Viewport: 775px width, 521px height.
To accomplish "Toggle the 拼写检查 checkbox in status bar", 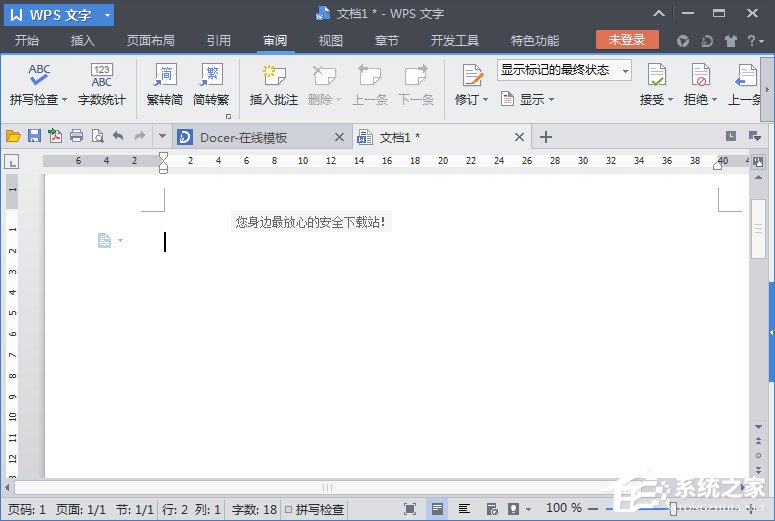I will coord(288,510).
